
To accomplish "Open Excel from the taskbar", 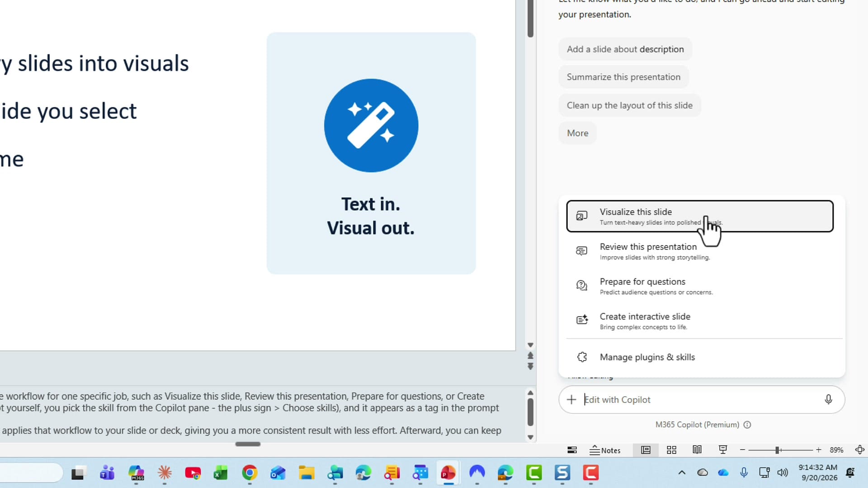I will tap(221, 473).
